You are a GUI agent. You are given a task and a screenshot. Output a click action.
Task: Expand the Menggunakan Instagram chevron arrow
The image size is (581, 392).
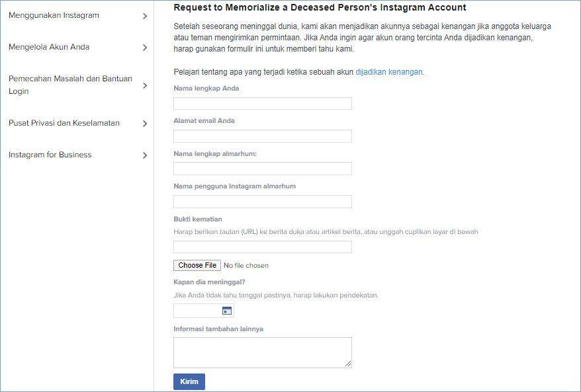pyautogui.click(x=145, y=17)
